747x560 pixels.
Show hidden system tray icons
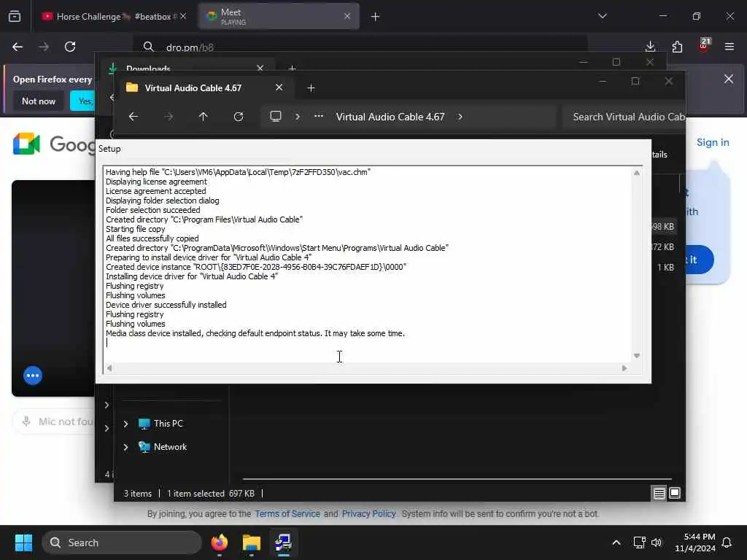tap(616, 542)
